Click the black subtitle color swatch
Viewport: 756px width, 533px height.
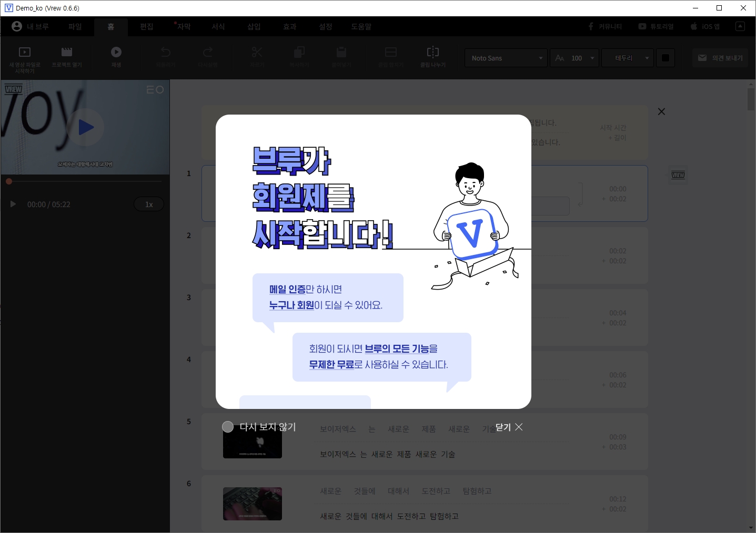tap(665, 58)
